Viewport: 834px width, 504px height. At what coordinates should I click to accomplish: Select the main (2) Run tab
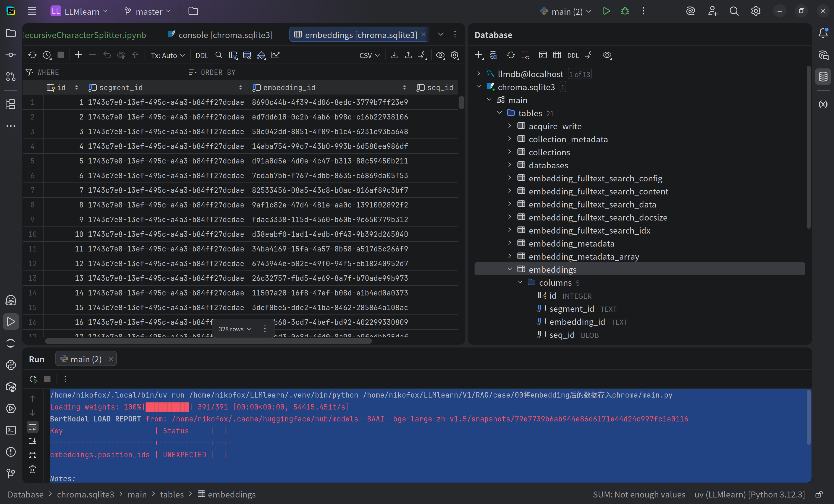click(x=86, y=359)
